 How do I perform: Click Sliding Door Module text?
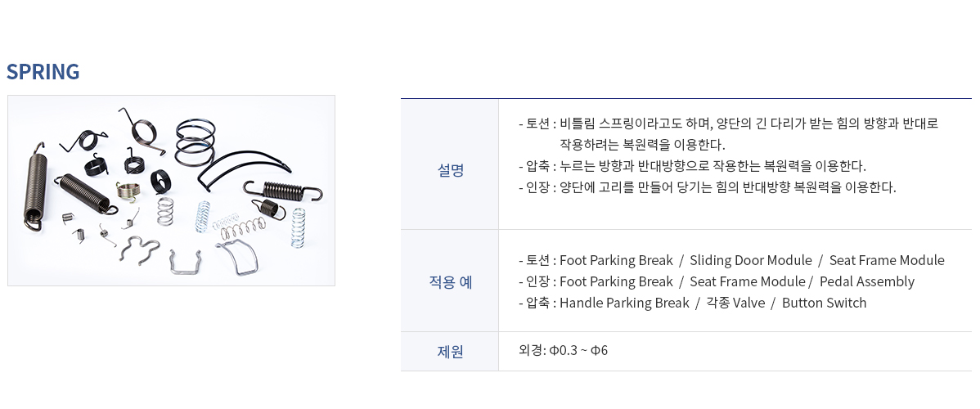click(x=751, y=260)
